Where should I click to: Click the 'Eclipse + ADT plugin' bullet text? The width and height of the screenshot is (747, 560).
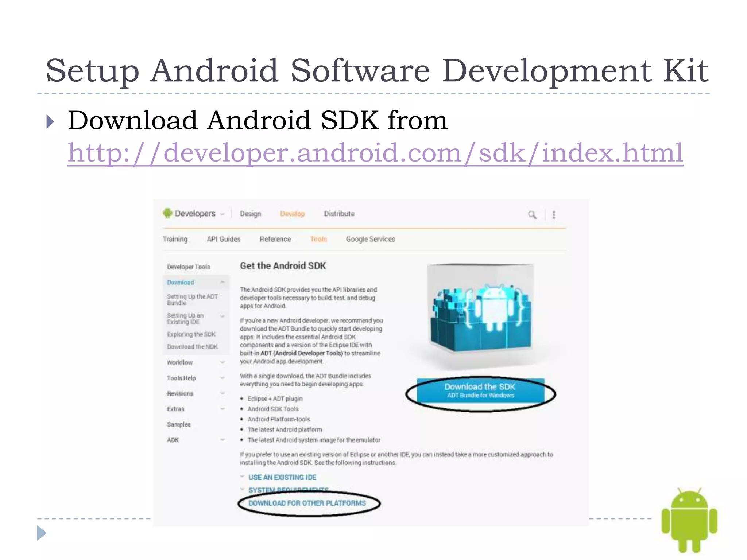coord(275,399)
